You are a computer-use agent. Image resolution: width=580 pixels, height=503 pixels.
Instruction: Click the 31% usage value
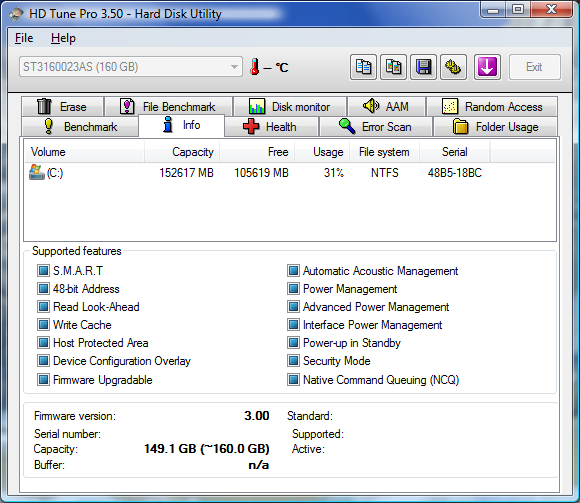click(x=334, y=173)
